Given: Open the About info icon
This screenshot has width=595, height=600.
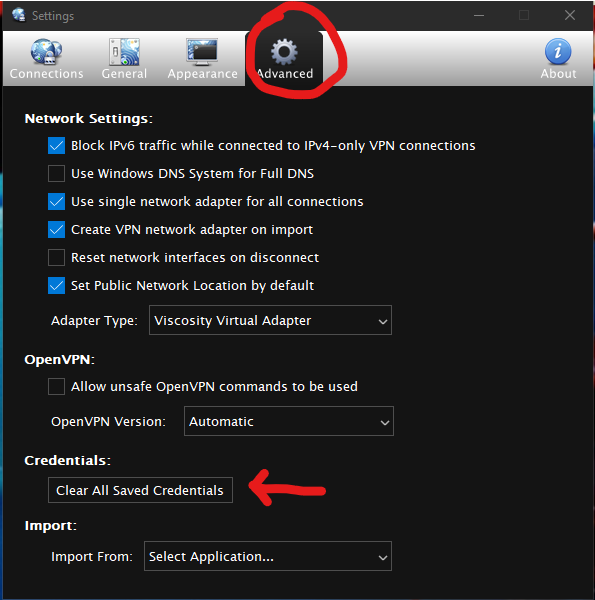Looking at the screenshot, I should 558,51.
